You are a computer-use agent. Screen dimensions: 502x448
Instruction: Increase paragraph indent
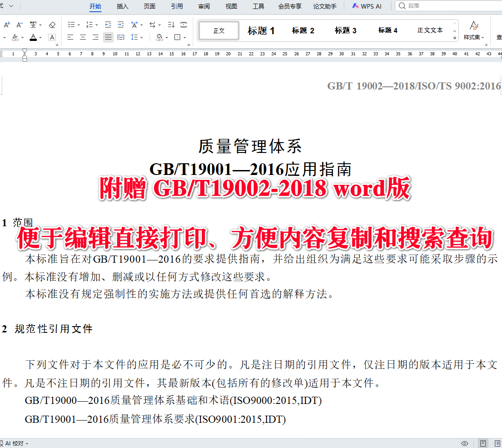121,25
